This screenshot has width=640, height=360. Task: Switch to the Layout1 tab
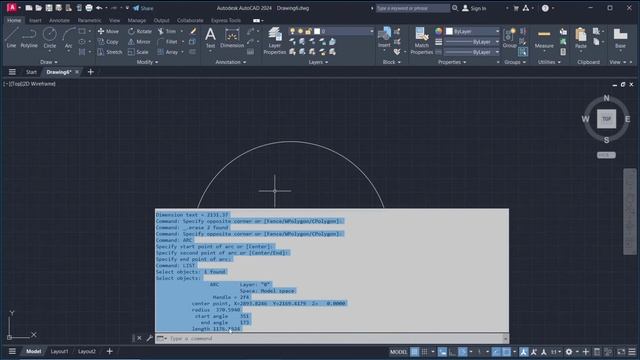click(x=59, y=351)
